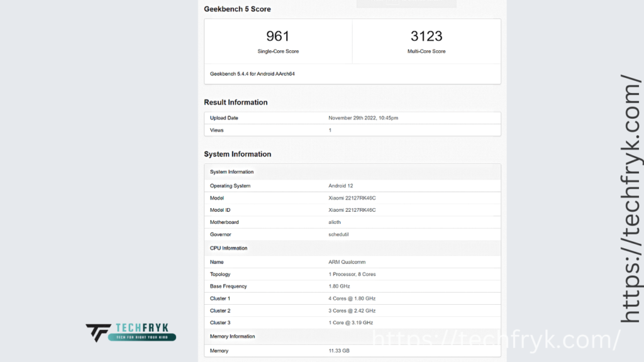Select the base frequency 1.80 GHz value

pos(339,286)
